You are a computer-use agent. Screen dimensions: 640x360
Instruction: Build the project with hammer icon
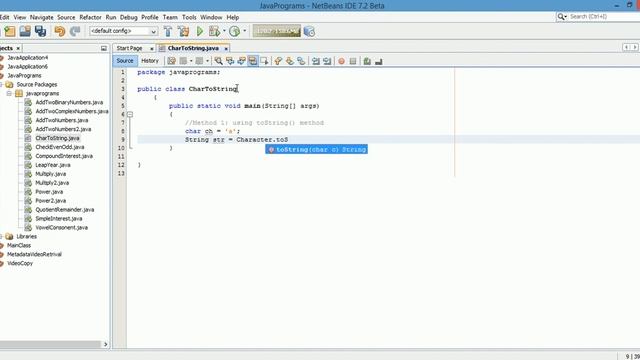click(168, 31)
